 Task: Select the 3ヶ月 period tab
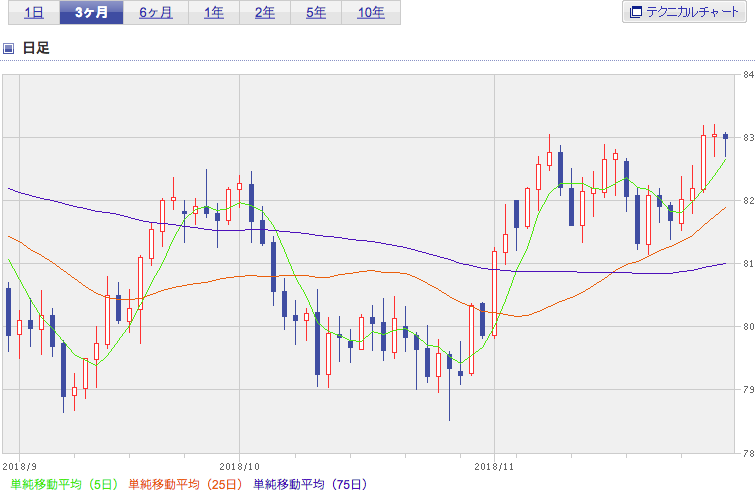[x=91, y=13]
